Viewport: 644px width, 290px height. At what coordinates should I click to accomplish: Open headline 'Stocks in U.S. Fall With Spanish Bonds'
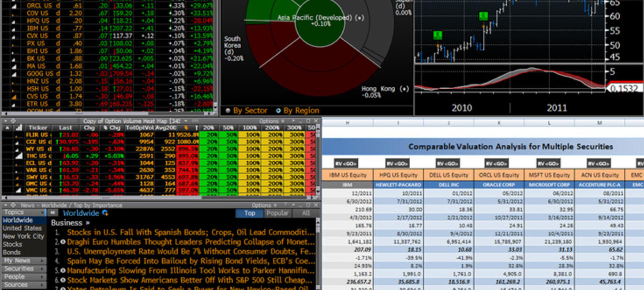click(x=191, y=232)
